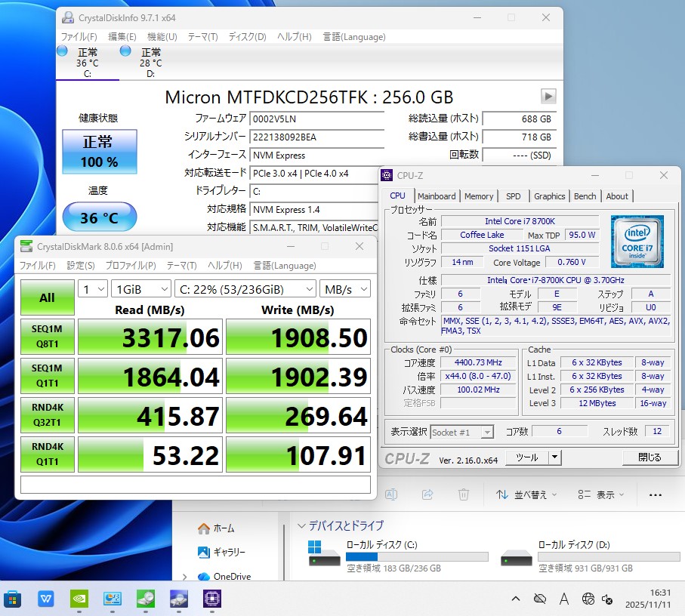Click the CPU-Z icon in the taskbar
Viewport: 685px width, 616px height.
pyautogui.click(x=212, y=599)
